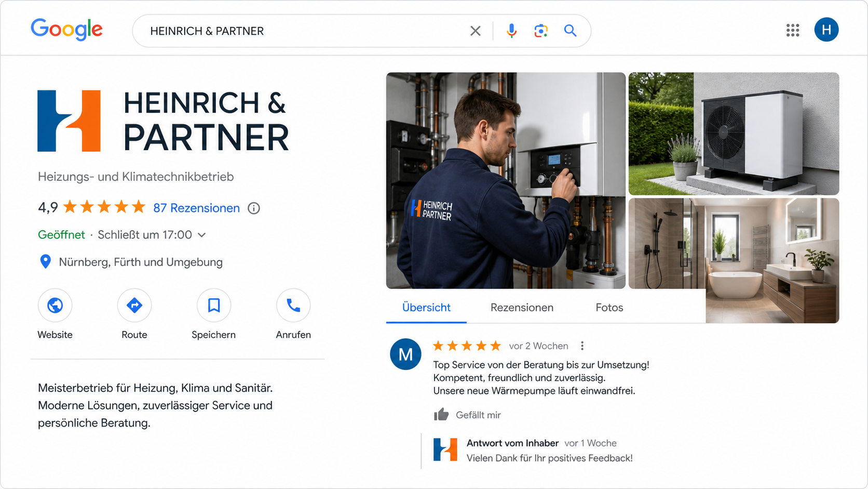Open the Google apps grid
This screenshot has width=868, height=489.
coord(792,30)
